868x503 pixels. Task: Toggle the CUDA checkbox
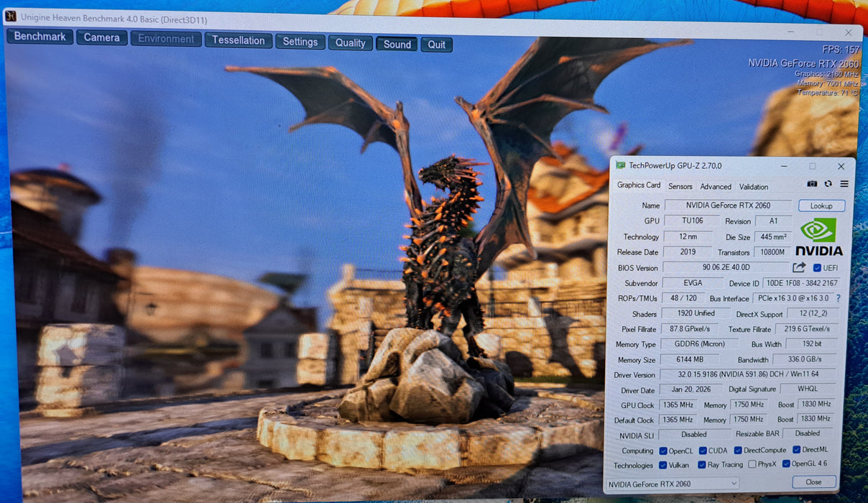[701, 451]
